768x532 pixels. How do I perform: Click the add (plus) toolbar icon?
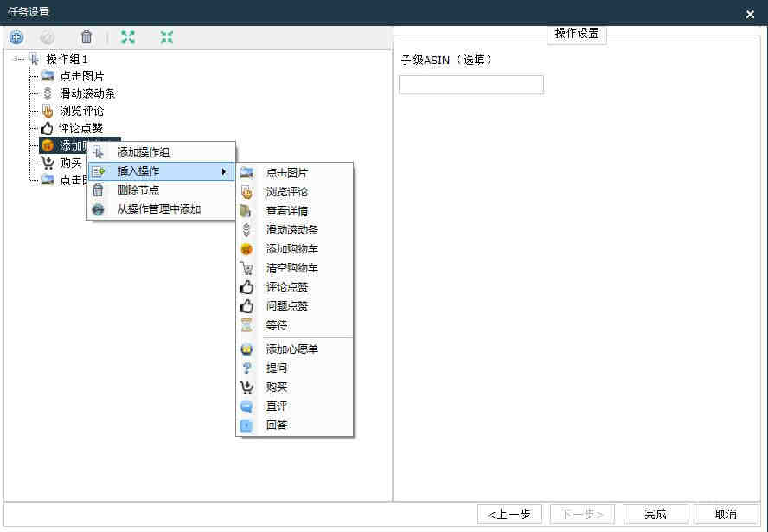click(x=16, y=37)
